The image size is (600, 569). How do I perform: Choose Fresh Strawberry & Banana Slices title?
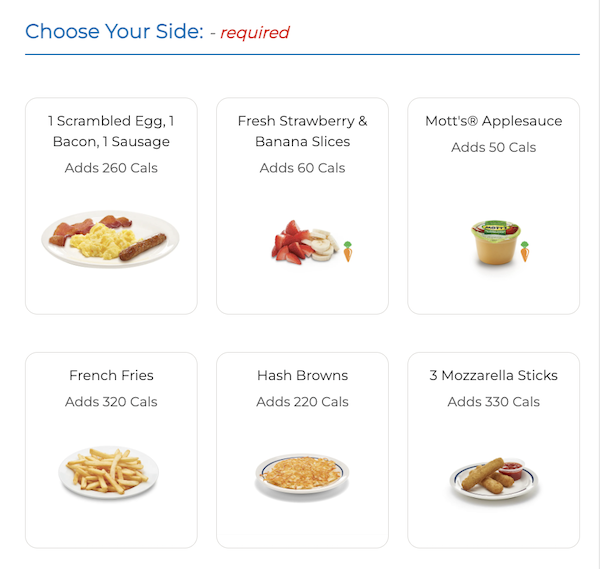coord(302,131)
